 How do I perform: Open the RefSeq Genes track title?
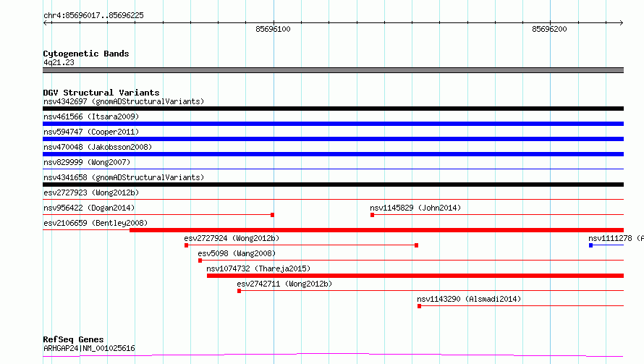[x=73, y=339]
